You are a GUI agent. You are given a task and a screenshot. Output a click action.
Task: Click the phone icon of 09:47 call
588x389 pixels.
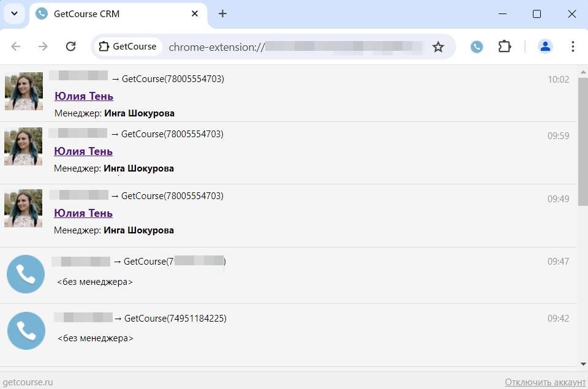[26, 274]
